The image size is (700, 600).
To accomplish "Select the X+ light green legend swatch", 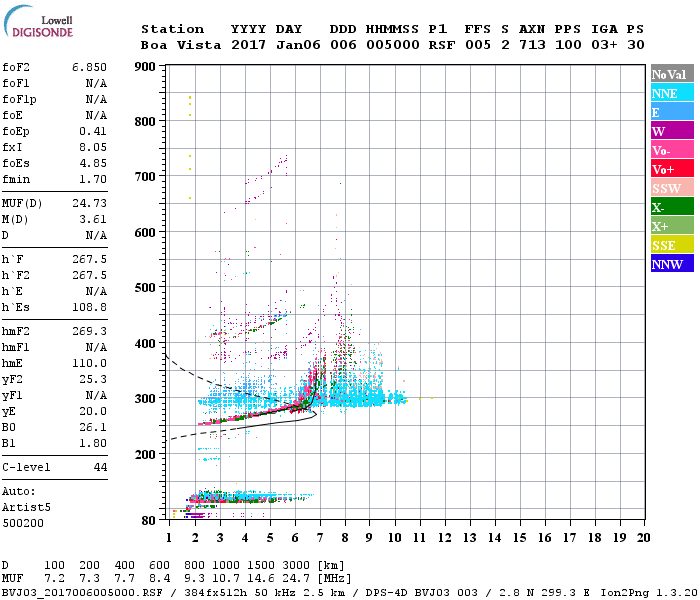I will [x=672, y=226].
